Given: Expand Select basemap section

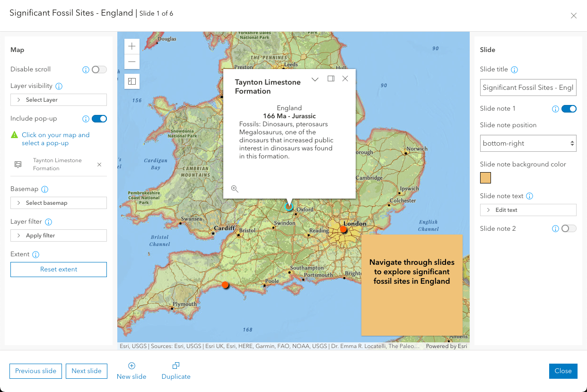Looking at the screenshot, I should [x=59, y=203].
